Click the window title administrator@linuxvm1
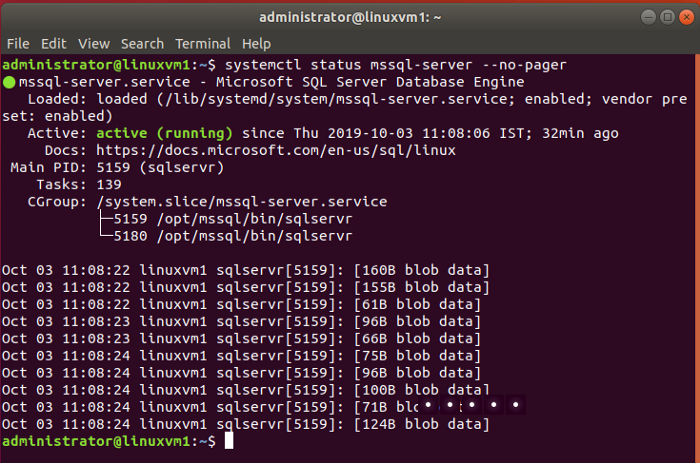The width and height of the screenshot is (700, 463). click(350, 17)
